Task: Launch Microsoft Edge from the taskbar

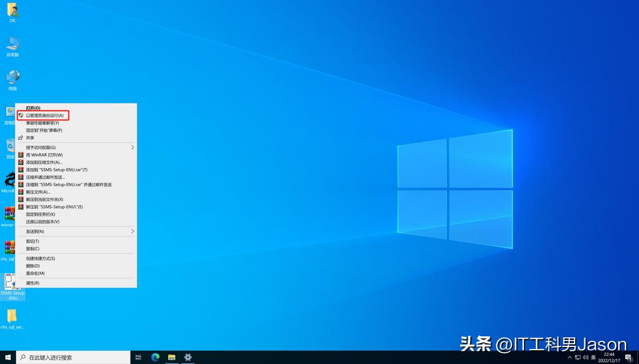Action: [x=155, y=357]
